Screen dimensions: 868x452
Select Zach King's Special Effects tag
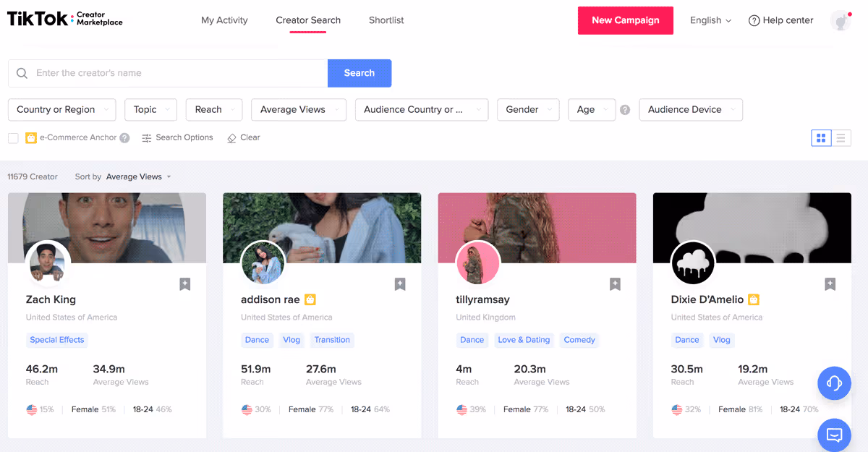pyautogui.click(x=57, y=340)
